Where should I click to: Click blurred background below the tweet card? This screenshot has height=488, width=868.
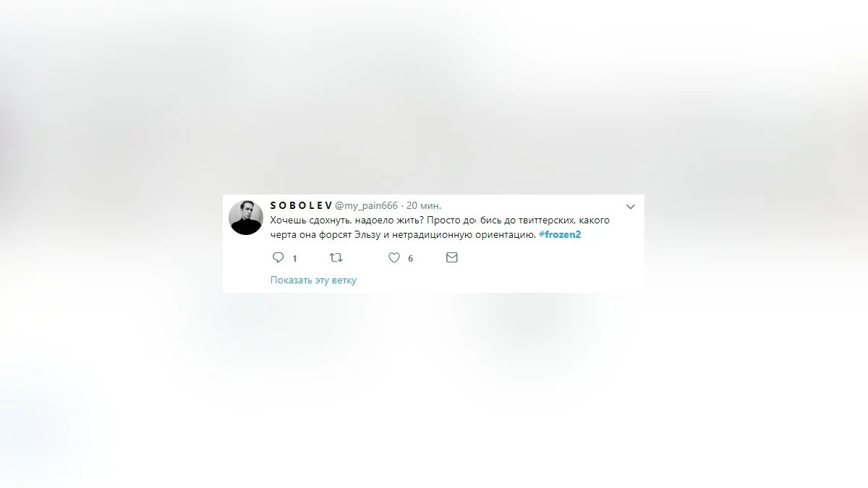[x=434, y=390]
